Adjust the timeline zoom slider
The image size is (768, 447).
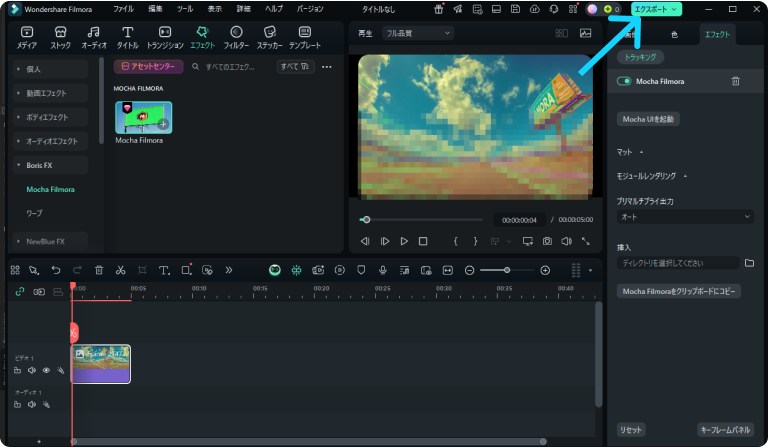pos(507,270)
